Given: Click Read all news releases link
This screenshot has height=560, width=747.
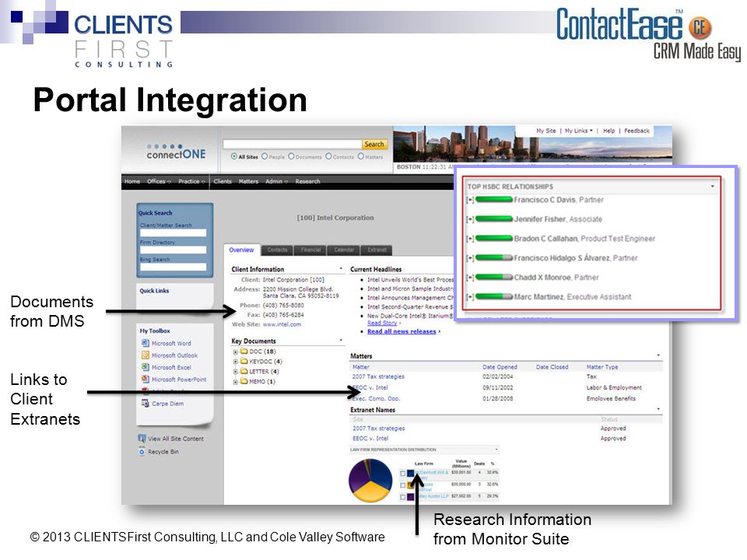Looking at the screenshot, I should [402, 331].
